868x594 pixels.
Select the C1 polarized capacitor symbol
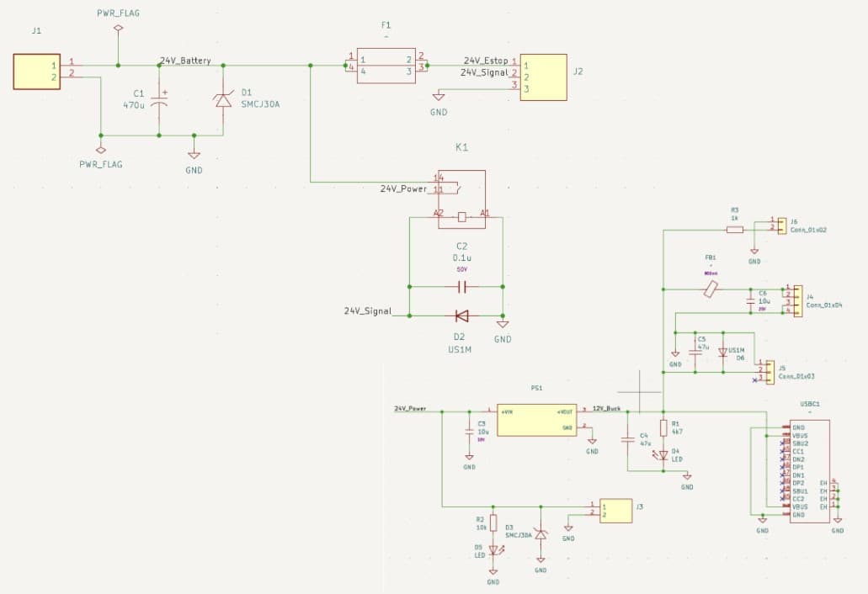pyautogui.click(x=159, y=101)
